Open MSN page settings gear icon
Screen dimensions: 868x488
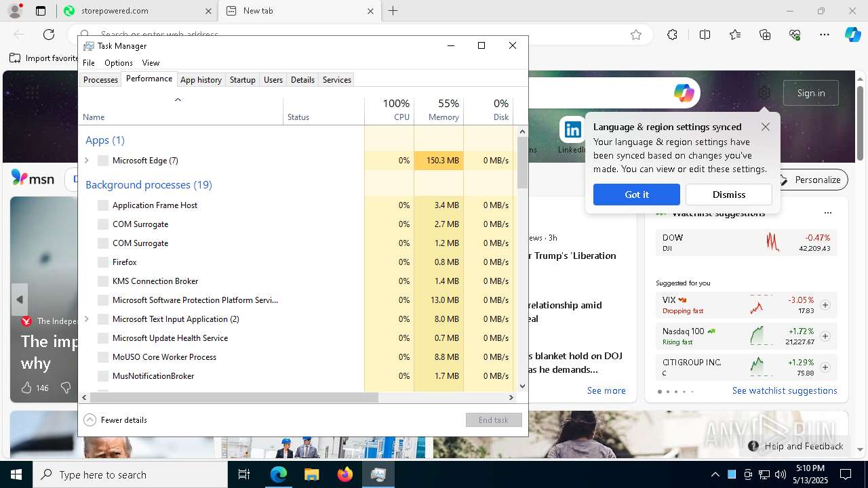[x=764, y=93]
